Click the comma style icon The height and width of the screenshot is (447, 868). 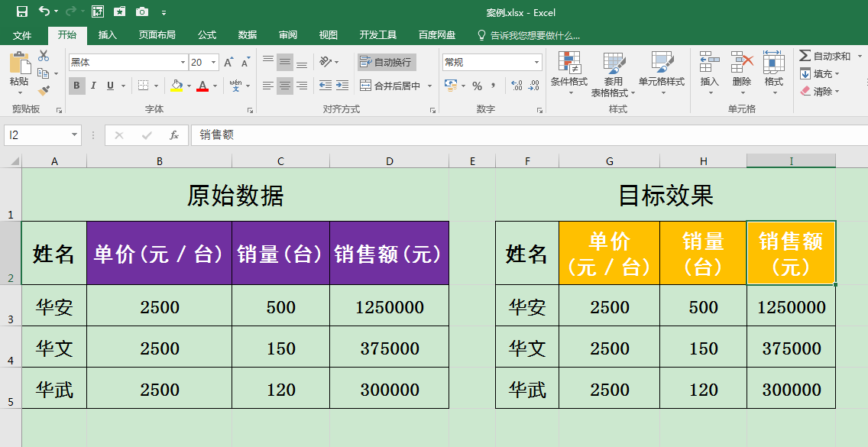click(x=494, y=86)
